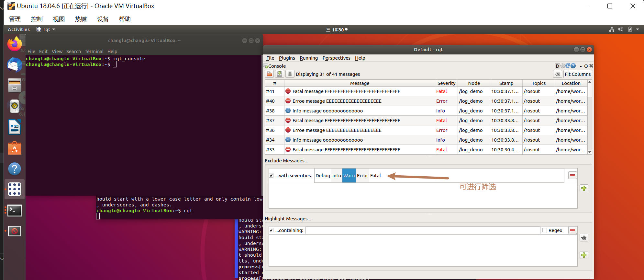Minimize the Console dock with dash
The height and width of the screenshot is (280, 644).
tap(581, 66)
